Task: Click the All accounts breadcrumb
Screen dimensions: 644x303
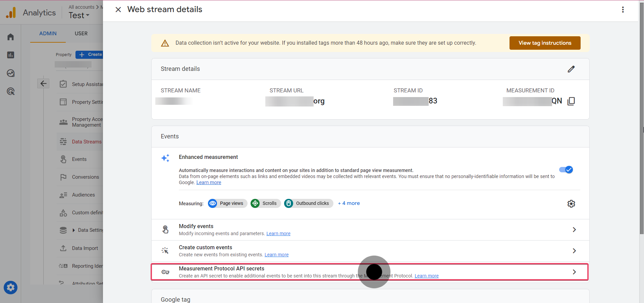Action: (x=82, y=7)
